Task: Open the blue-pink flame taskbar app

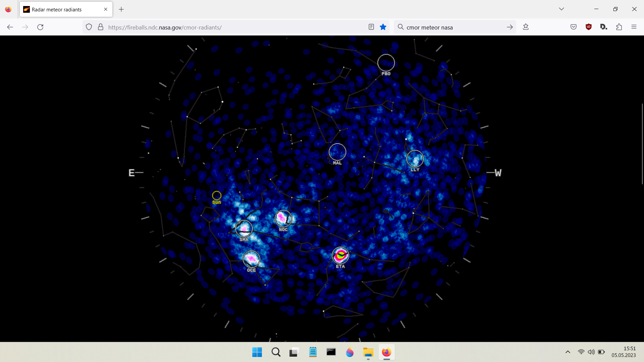Action: (350, 352)
